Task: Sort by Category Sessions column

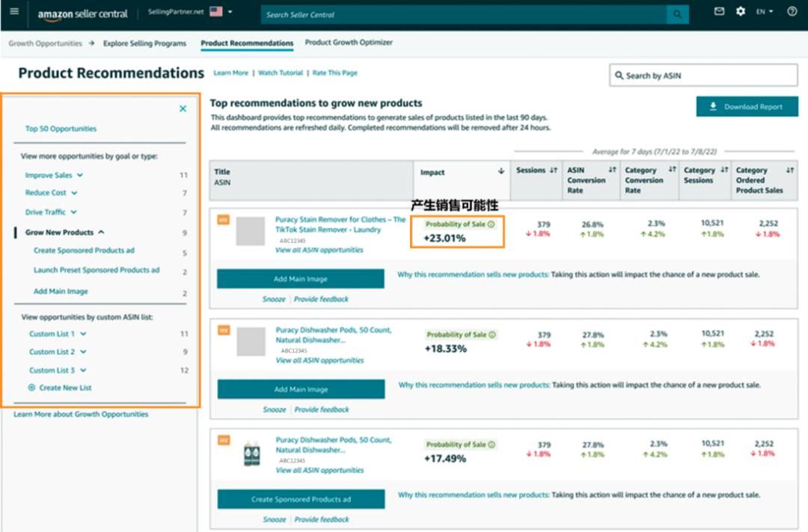Action: (724, 170)
